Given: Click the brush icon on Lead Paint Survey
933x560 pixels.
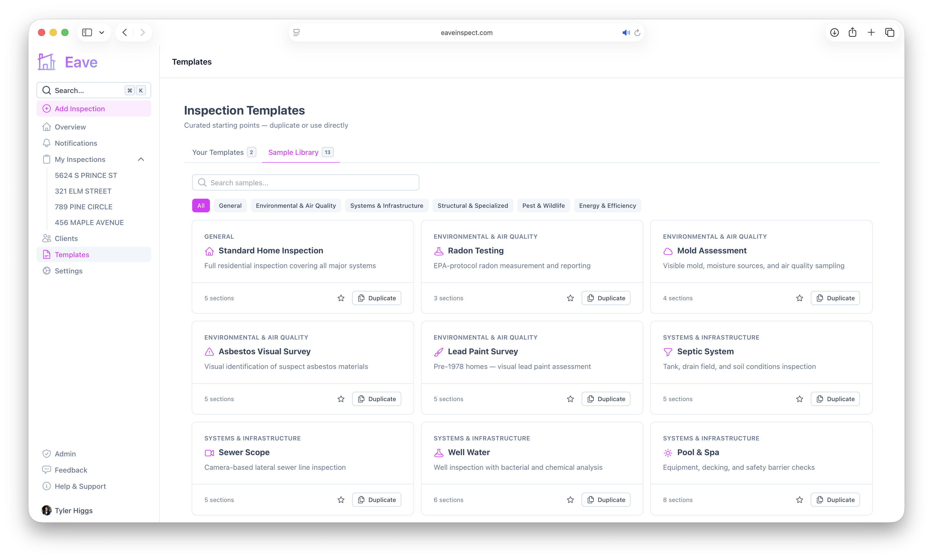Looking at the screenshot, I should (x=438, y=352).
